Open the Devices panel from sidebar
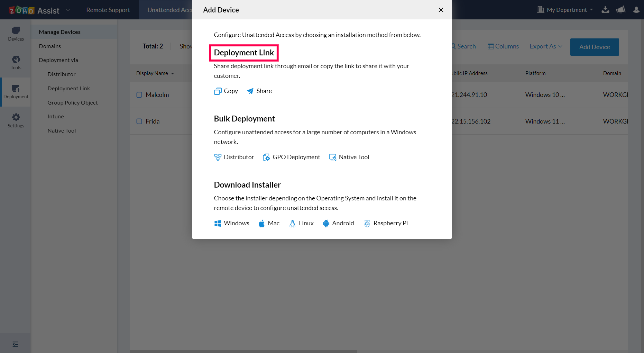644x353 pixels. (x=16, y=34)
